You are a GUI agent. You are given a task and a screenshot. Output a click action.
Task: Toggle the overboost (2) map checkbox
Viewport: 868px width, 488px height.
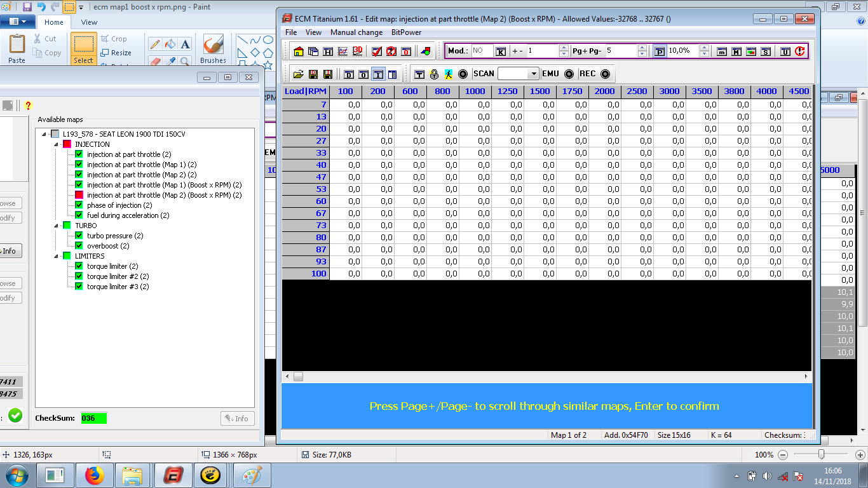(79, 246)
